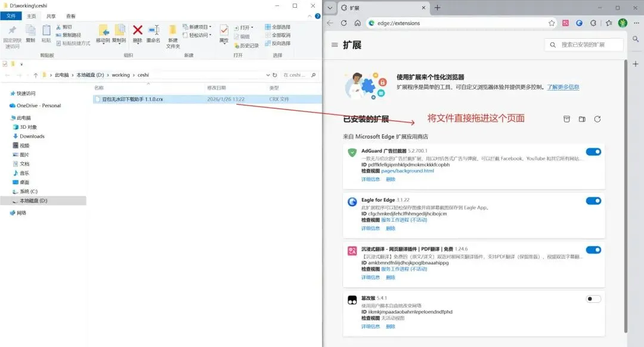Viewport: 644px width, 347px height.
Task: Open new tab in Edge
Action: 438,8
